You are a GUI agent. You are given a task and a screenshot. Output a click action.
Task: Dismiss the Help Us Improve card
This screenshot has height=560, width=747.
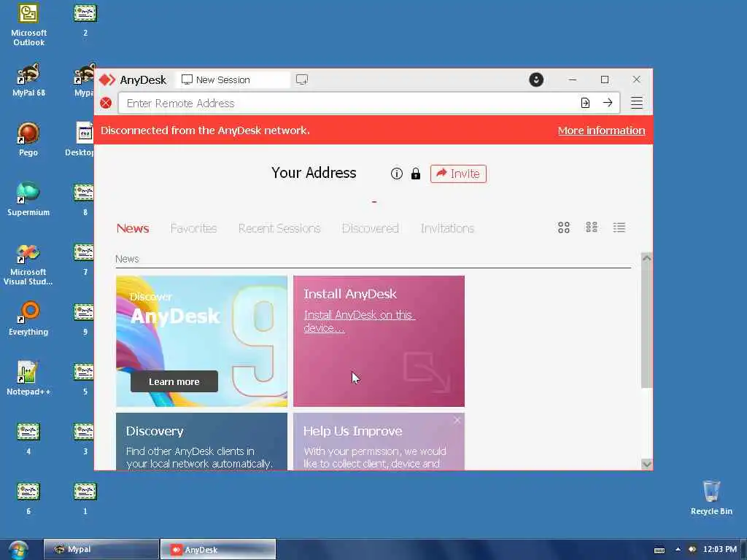[457, 420]
